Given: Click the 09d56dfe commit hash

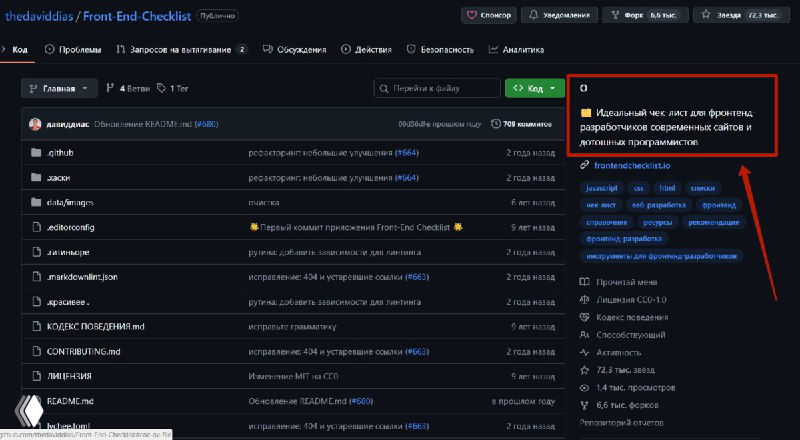Looking at the screenshot, I should [414, 124].
